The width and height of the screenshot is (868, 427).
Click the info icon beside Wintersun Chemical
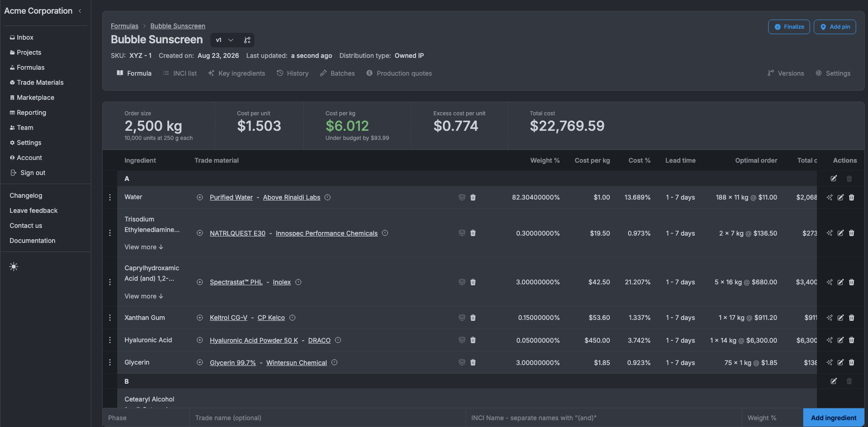334,362
